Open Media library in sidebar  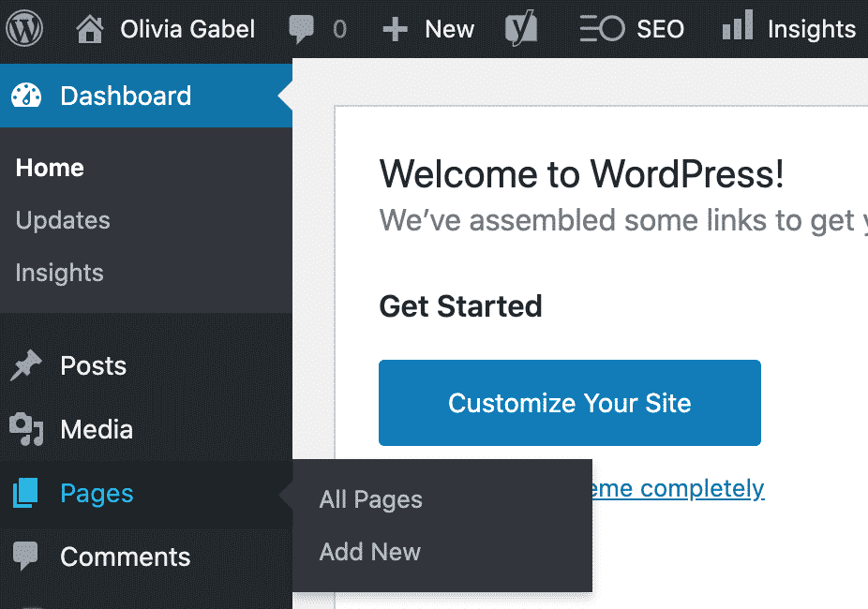97,429
